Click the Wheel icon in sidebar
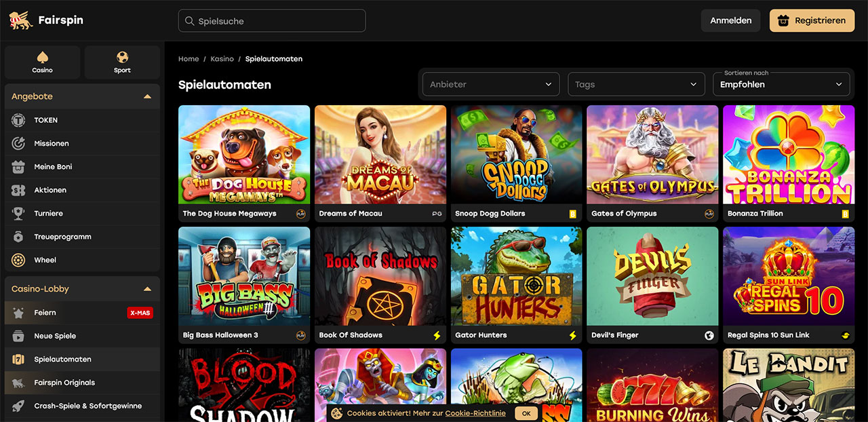 pos(19,260)
